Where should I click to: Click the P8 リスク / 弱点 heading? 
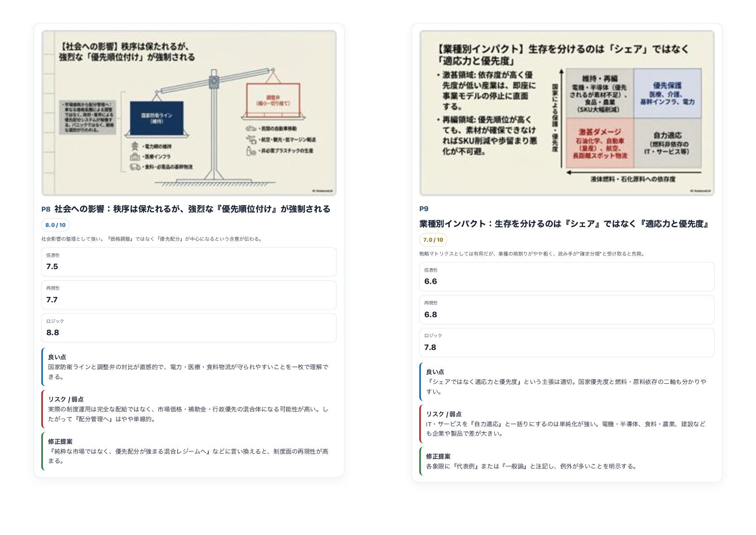click(66, 399)
